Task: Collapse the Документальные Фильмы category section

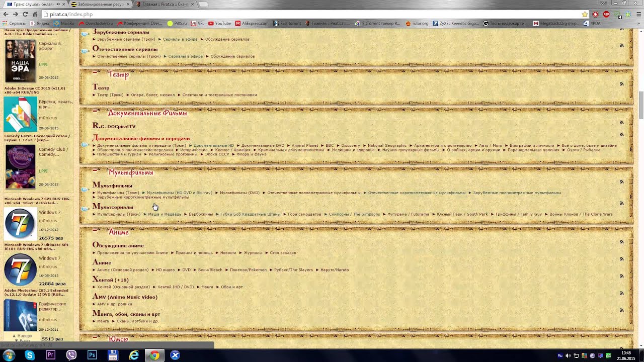Action: [95, 111]
